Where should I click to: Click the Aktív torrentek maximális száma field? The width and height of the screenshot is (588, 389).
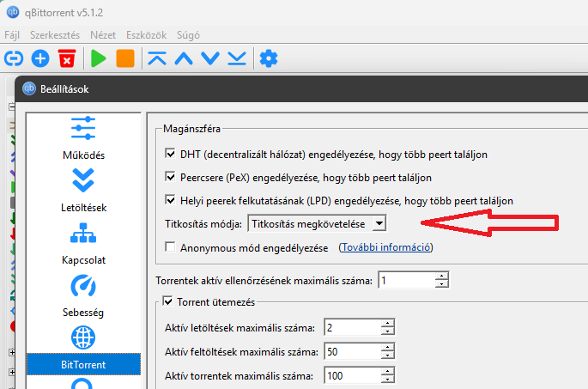point(353,375)
